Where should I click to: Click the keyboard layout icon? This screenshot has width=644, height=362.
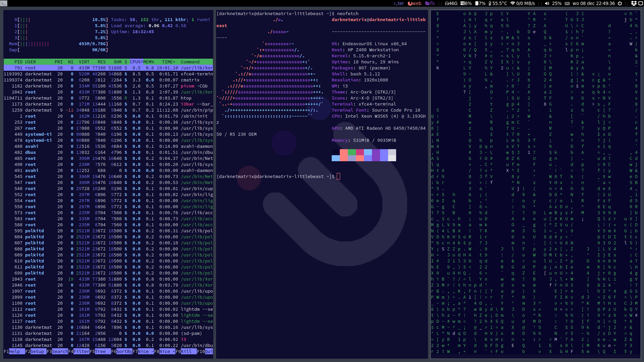567,3
